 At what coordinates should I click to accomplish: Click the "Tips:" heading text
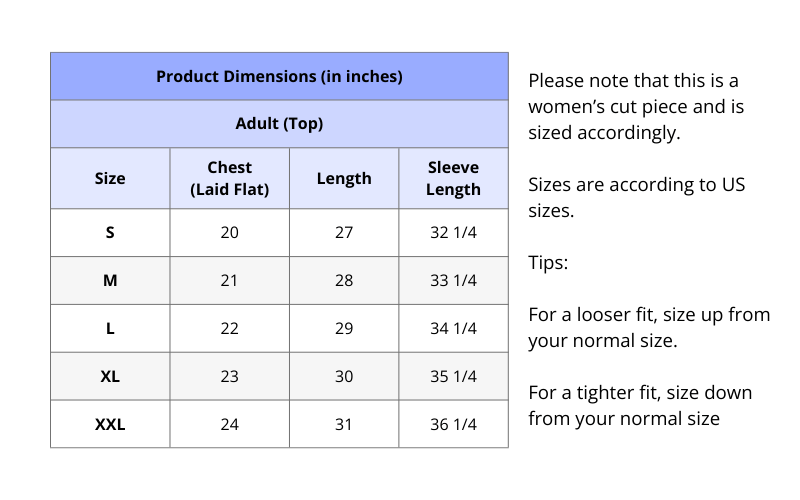click(548, 263)
